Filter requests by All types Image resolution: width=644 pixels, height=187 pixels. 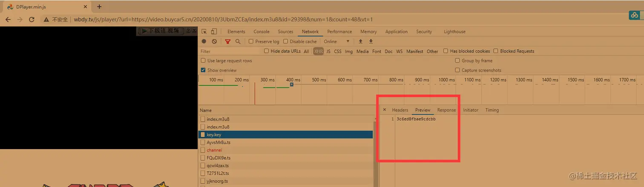tap(306, 52)
